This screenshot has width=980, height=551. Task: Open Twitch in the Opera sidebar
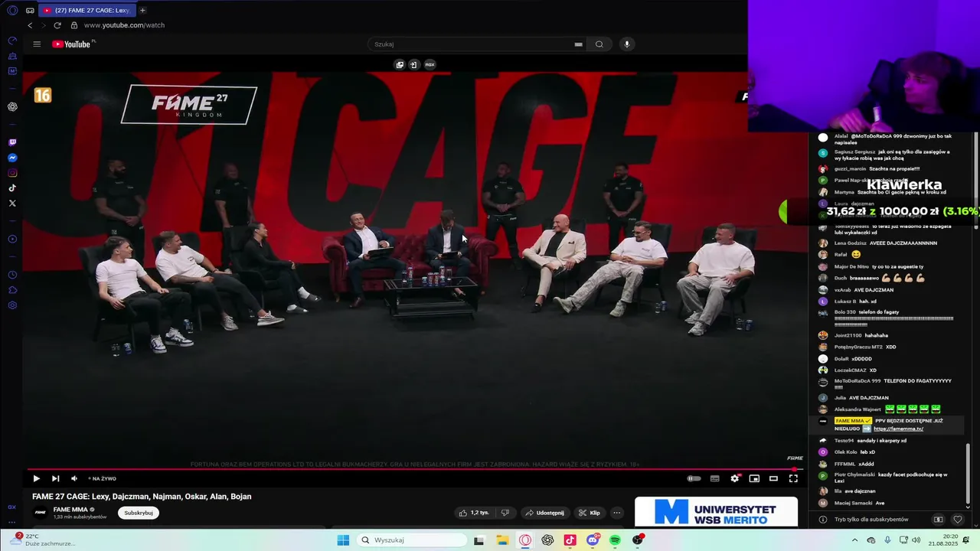pos(12,142)
